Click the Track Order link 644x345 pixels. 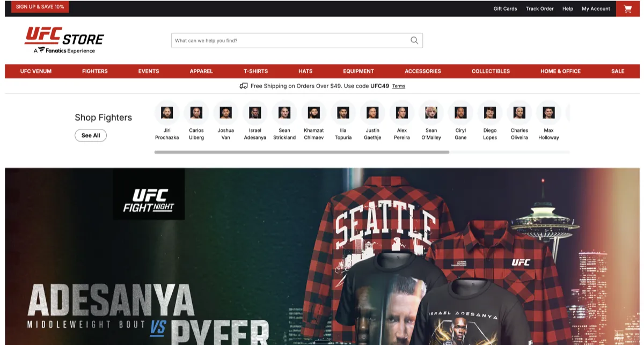coord(539,9)
